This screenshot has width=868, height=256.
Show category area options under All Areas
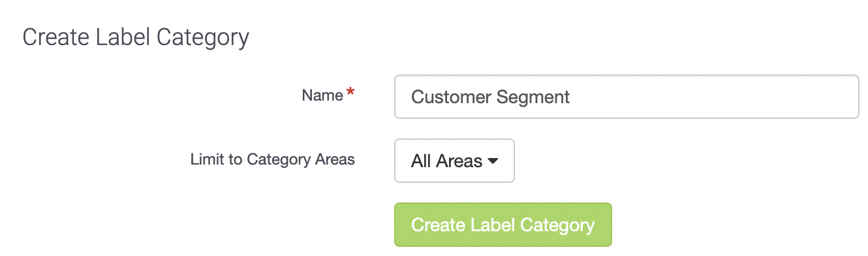454,161
